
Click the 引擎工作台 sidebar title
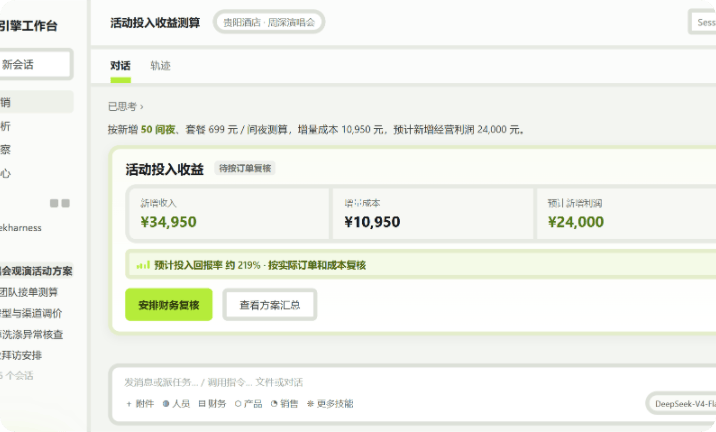click(x=29, y=26)
